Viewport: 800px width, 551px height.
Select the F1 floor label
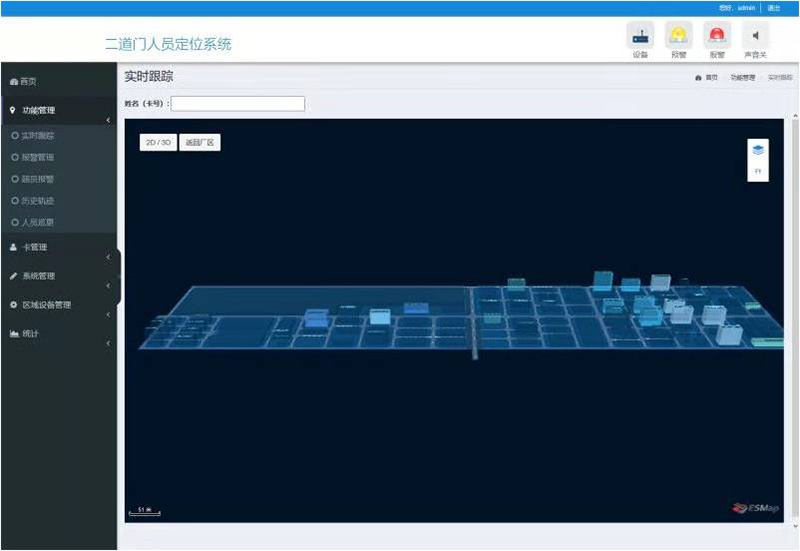tap(758, 171)
